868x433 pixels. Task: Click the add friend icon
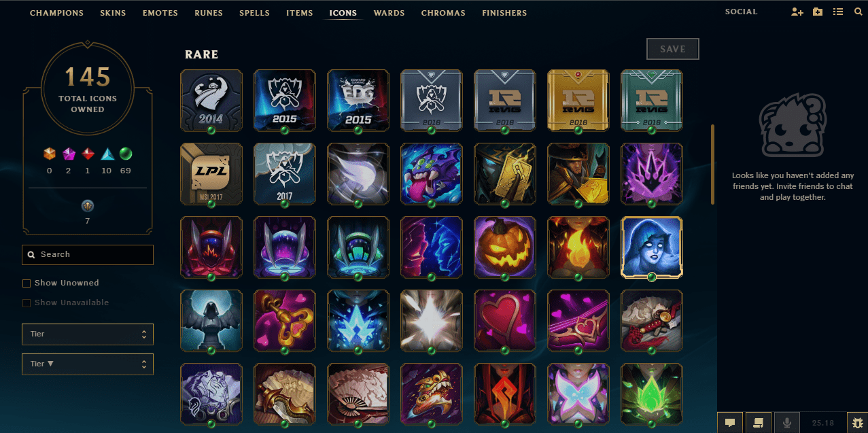click(x=797, y=12)
